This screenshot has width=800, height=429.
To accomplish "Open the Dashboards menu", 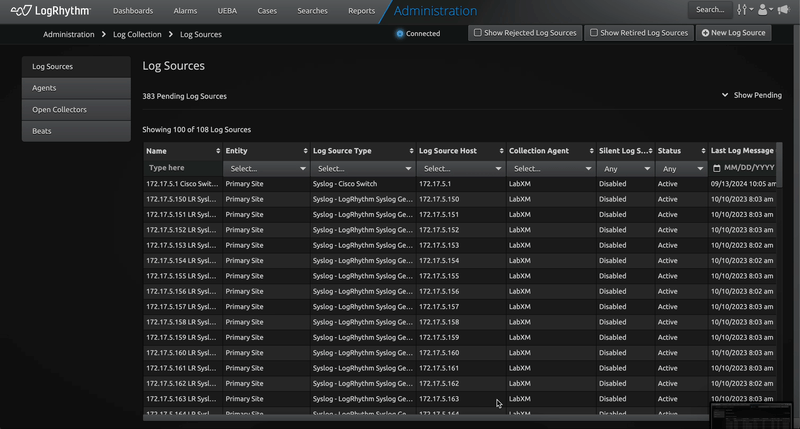I will pos(133,10).
